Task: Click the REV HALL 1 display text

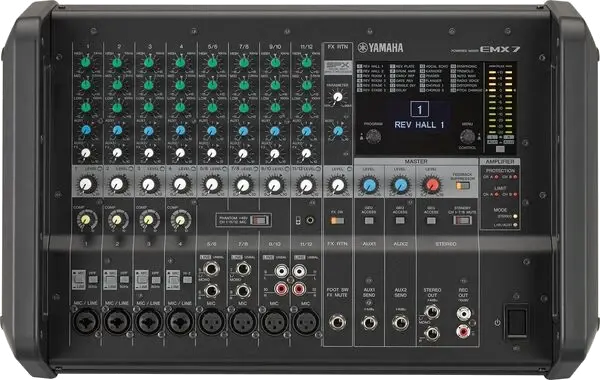Action: (x=419, y=125)
